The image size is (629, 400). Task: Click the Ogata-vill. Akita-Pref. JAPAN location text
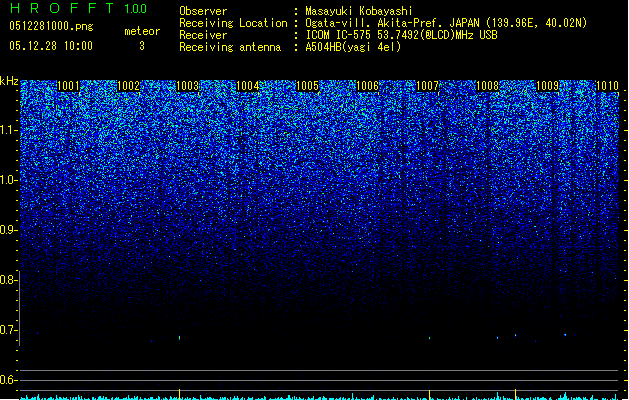click(x=446, y=23)
